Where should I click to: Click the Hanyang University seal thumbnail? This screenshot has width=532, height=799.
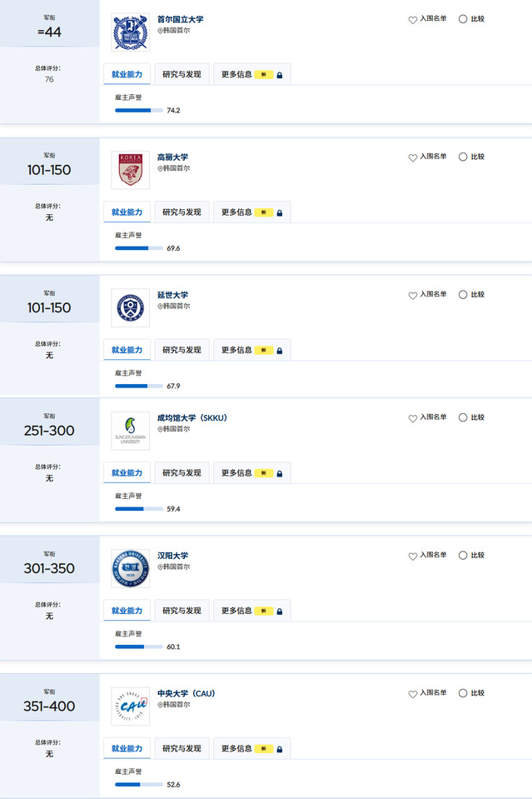click(x=131, y=569)
